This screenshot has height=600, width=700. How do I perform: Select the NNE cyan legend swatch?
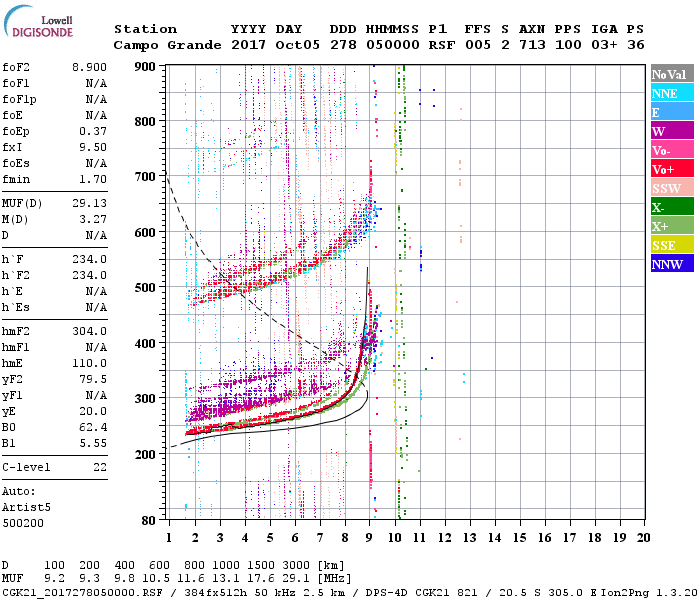tap(672, 93)
